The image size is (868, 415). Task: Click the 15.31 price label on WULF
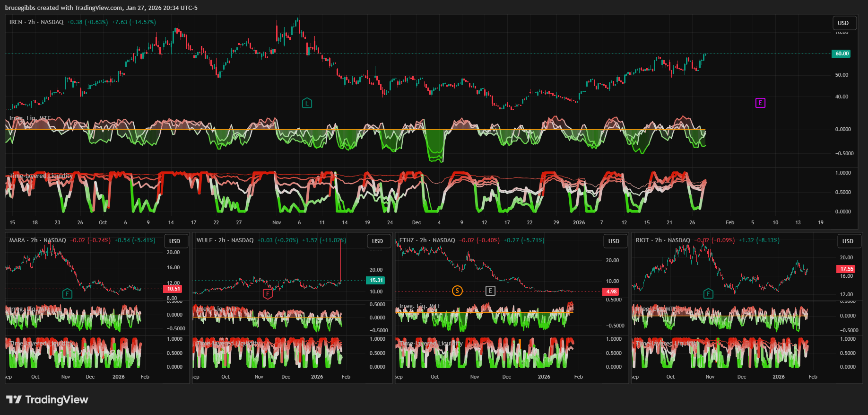tap(376, 280)
